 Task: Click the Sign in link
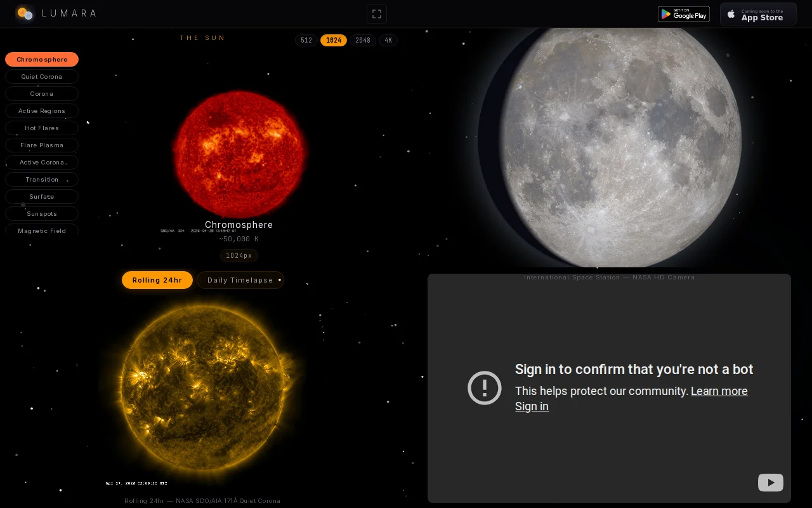pyautogui.click(x=532, y=406)
